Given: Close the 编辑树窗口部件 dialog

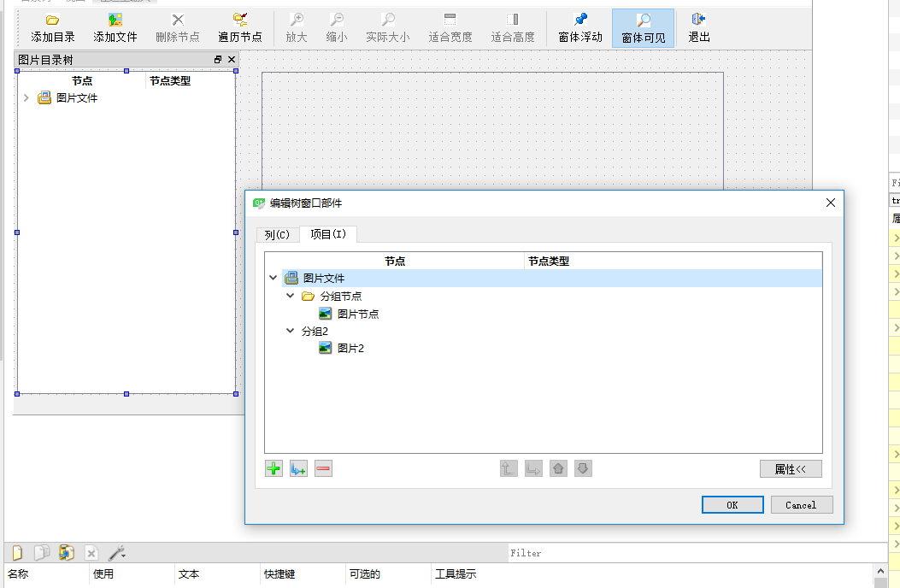Looking at the screenshot, I should [x=830, y=203].
